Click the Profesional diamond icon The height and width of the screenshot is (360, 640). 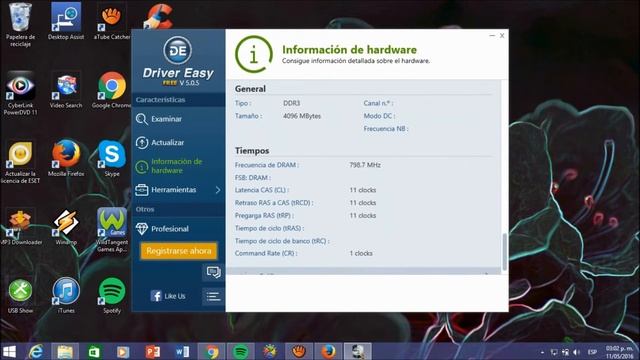pos(142,229)
